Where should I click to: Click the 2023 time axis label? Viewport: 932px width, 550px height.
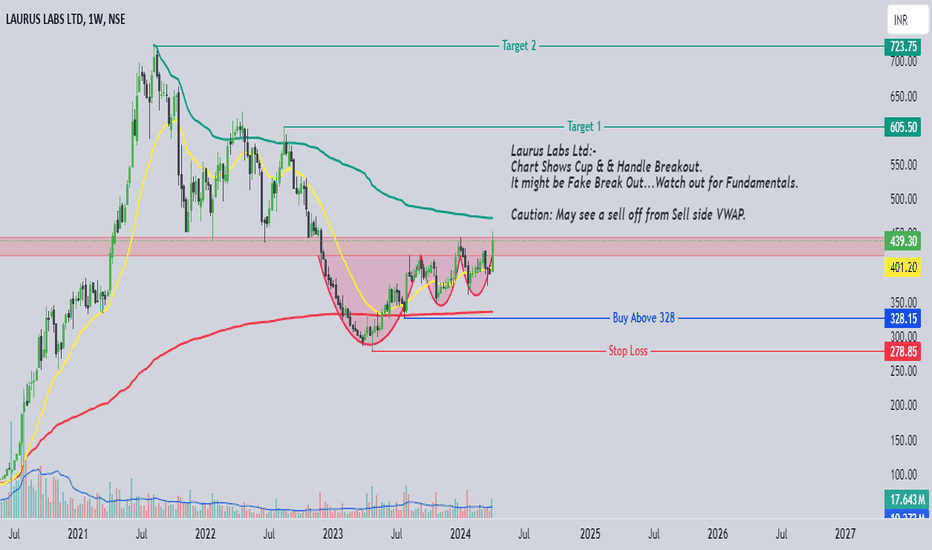pos(333,534)
